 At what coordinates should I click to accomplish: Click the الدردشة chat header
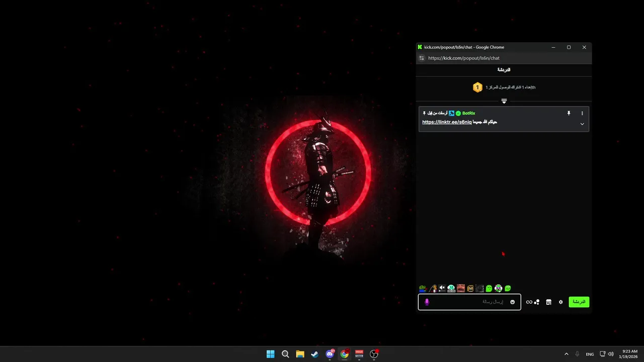point(504,70)
